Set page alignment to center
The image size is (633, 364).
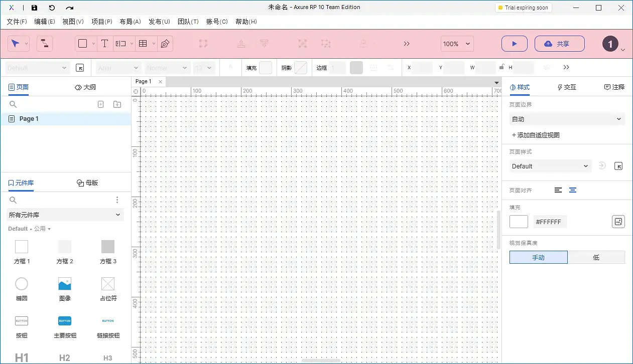573,190
